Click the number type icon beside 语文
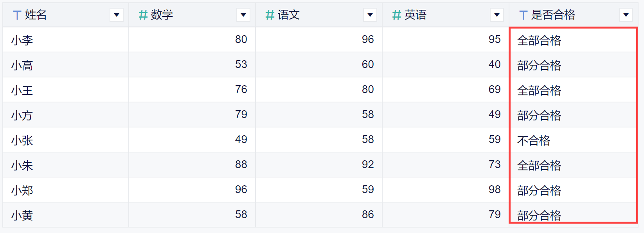Screen dimensions: 644x233 270,15
